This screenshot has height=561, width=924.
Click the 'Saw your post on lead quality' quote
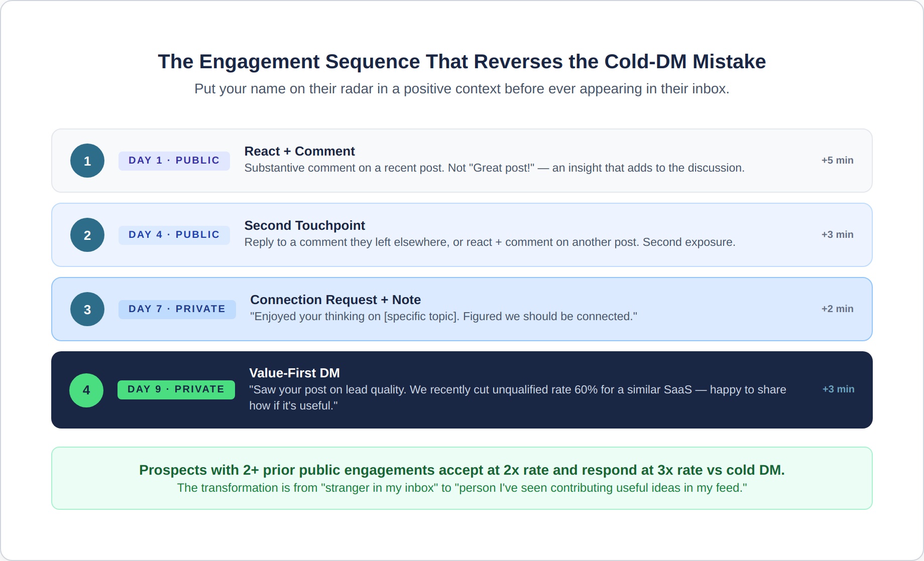[518, 397]
